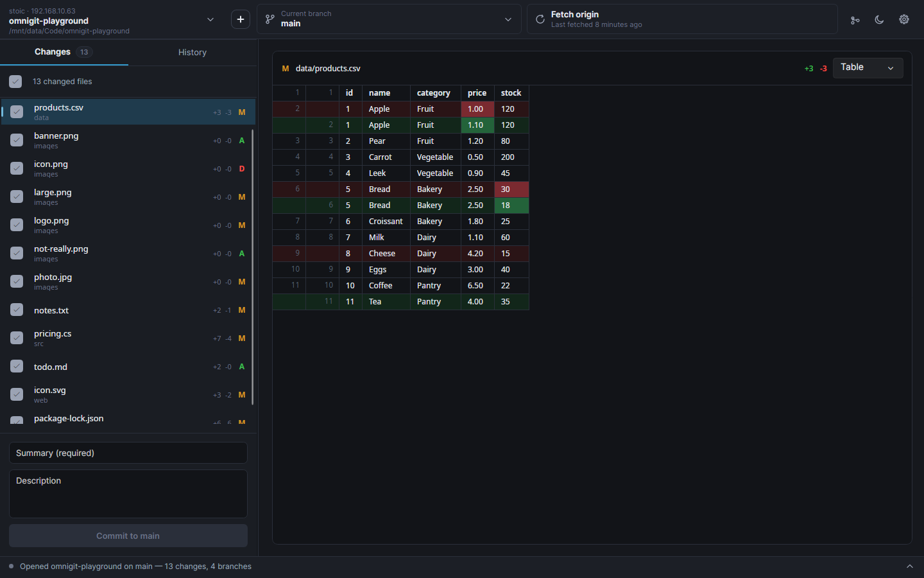Click the changed files list scrollbar
The height and width of the screenshot is (578, 924).
coord(253,267)
